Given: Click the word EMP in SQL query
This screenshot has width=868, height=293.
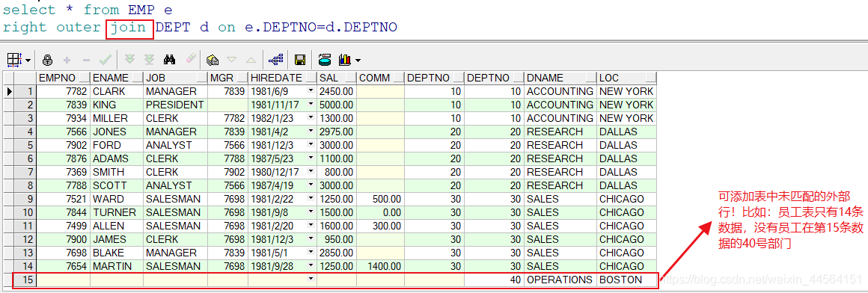Looking at the screenshot, I should (141, 10).
